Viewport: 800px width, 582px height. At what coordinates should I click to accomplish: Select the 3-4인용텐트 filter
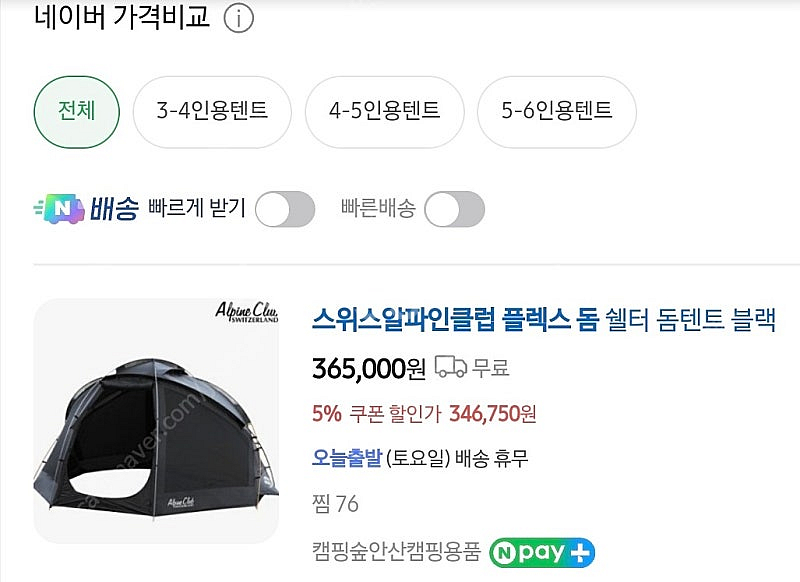point(212,110)
